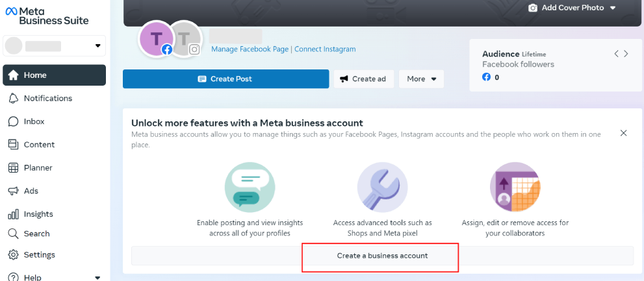This screenshot has height=281, width=644.
Task: Click the collaborators access chart illustration
Action: [515, 187]
